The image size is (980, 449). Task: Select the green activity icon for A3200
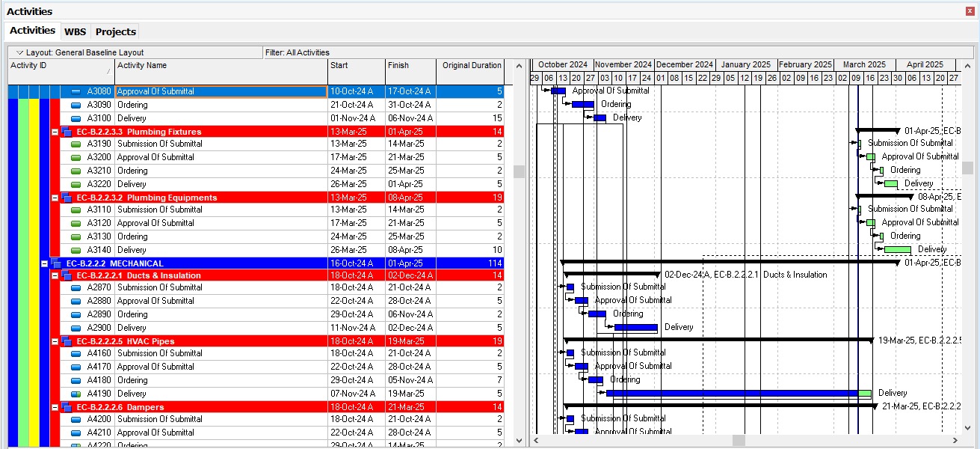tap(75, 157)
